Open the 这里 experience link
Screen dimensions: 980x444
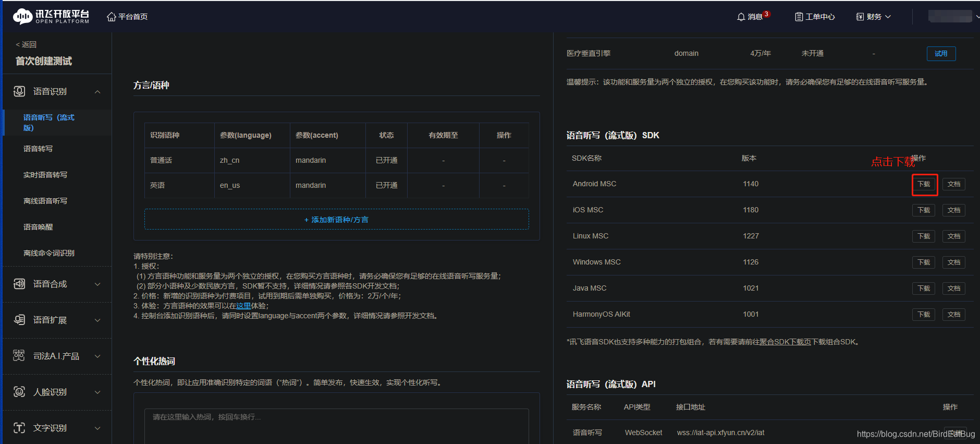243,306
